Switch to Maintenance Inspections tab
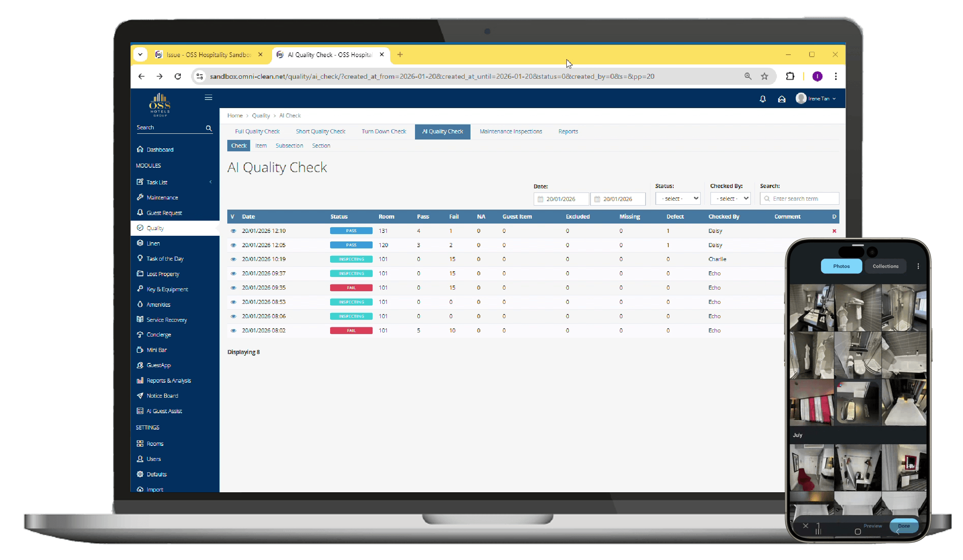The image size is (963, 560). tap(510, 131)
